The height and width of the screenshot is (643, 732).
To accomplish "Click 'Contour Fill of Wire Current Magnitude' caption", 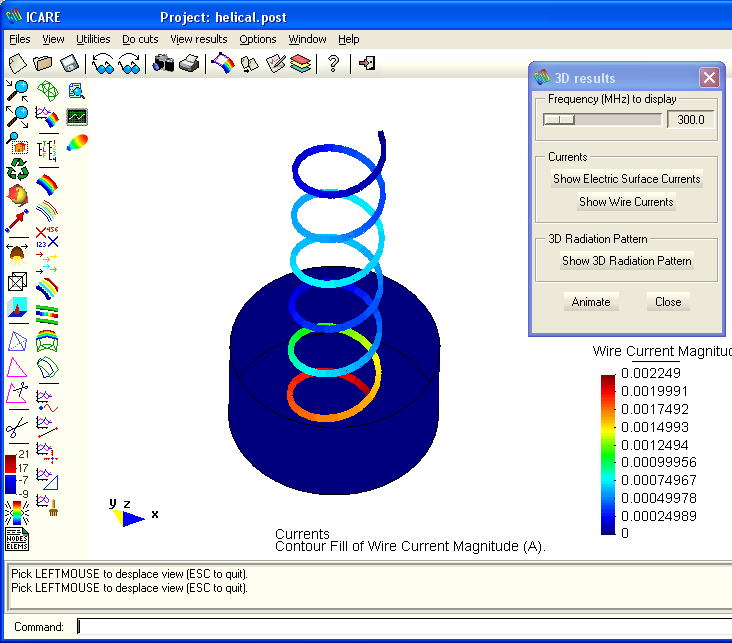I will 410,546.
